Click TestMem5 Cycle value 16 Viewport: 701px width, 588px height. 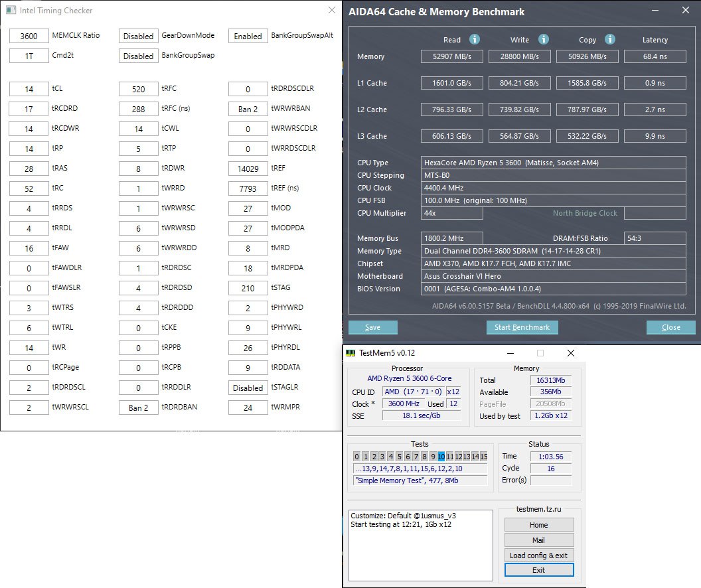click(551, 469)
